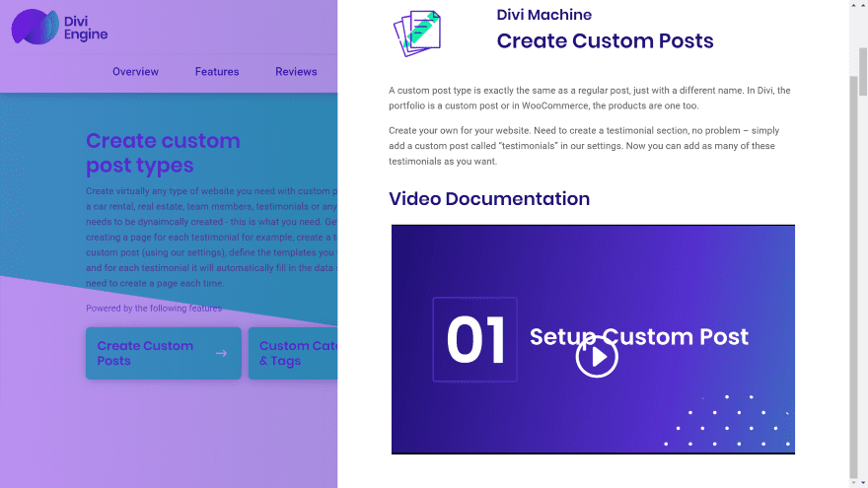
Task: Click the page vertical scrollbar thumb
Action: tap(862, 72)
